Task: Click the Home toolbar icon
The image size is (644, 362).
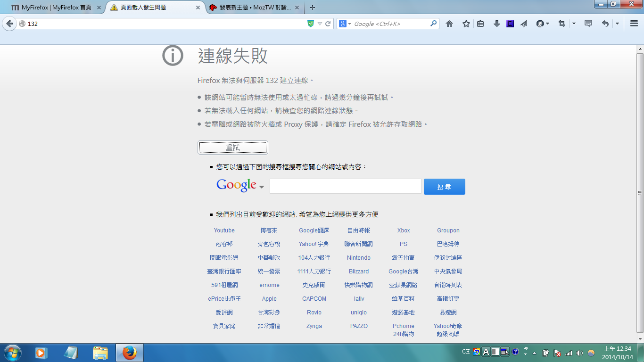Action: [449, 24]
